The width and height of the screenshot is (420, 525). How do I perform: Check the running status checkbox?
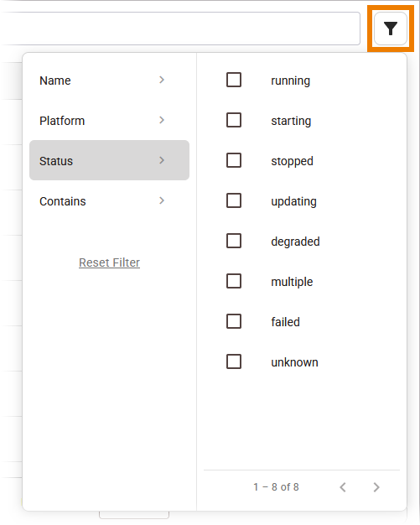[234, 80]
